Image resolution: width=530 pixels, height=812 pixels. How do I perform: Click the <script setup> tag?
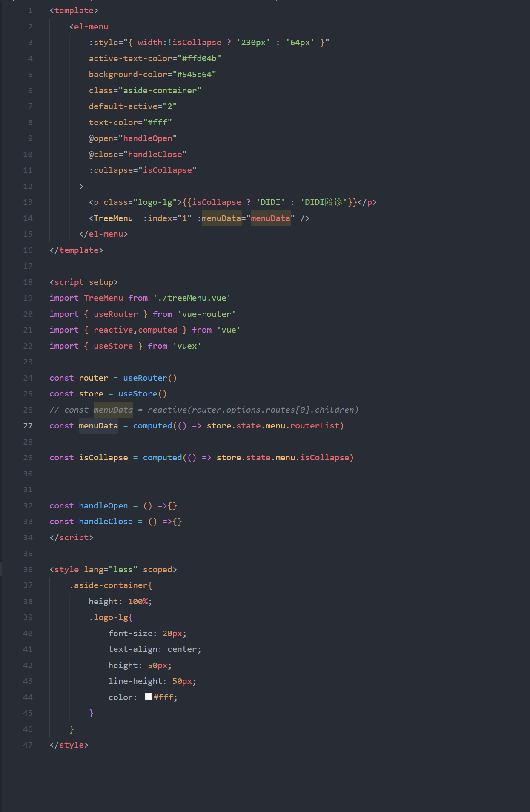click(84, 282)
